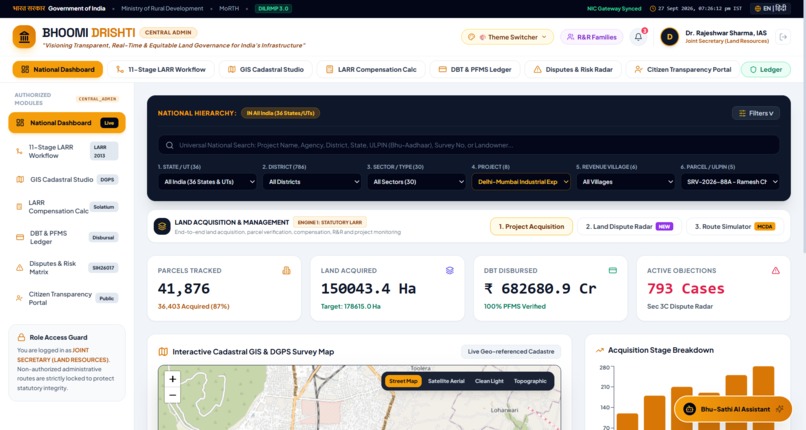Viewport: 806px width, 430px height.
Task: Open the State / UT dropdown
Action: click(x=208, y=182)
